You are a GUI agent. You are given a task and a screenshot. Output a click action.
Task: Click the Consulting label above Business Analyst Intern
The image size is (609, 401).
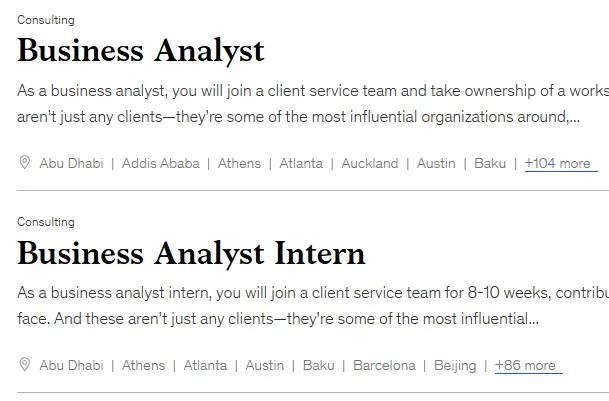pyautogui.click(x=46, y=222)
